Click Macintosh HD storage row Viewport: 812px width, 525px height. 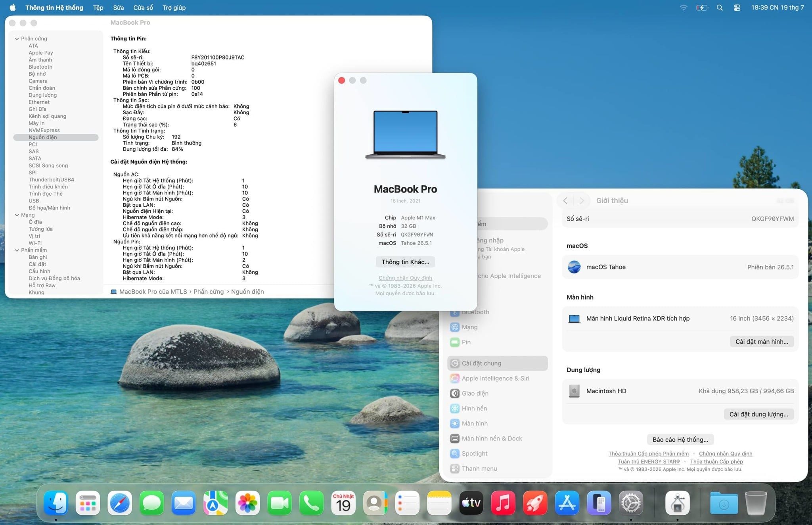680,391
